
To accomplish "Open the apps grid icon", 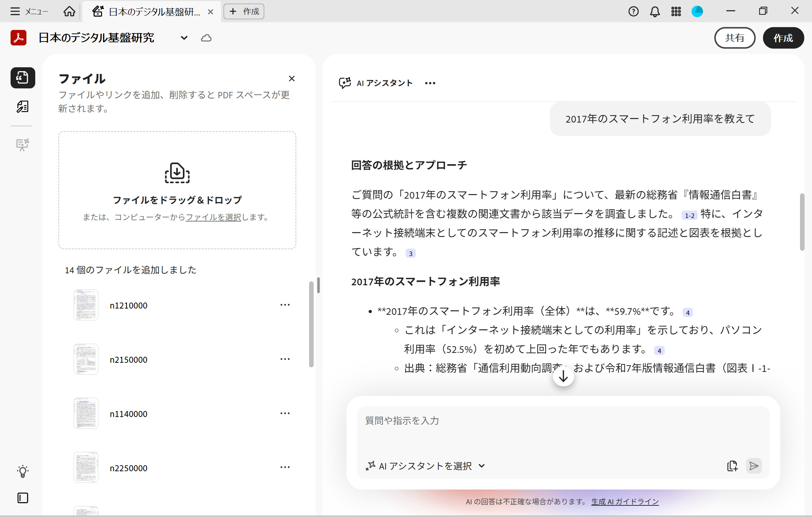I will click(676, 12).
